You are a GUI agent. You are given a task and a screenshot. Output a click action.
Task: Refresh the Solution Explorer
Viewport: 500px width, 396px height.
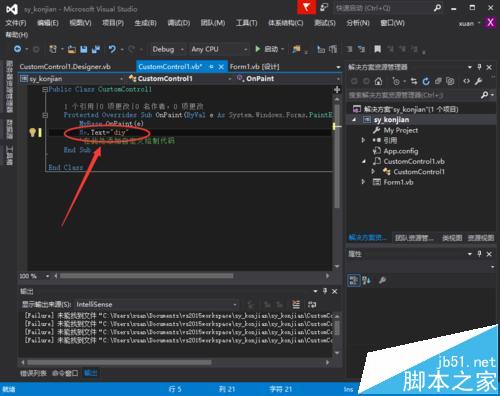(426, 81)
